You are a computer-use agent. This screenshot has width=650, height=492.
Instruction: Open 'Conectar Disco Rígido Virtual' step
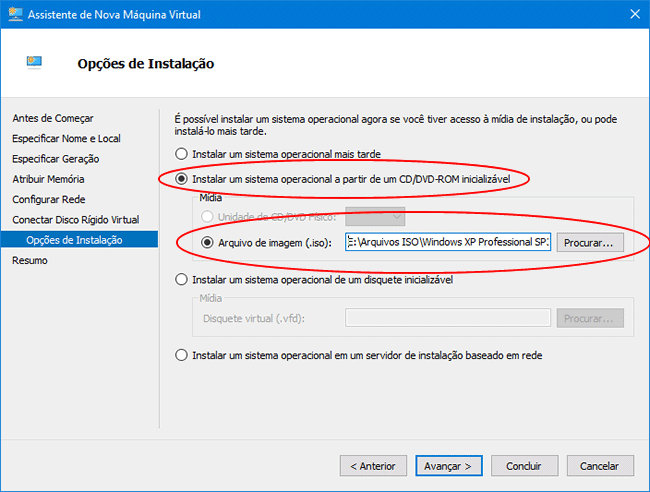[x=75, y=219]
